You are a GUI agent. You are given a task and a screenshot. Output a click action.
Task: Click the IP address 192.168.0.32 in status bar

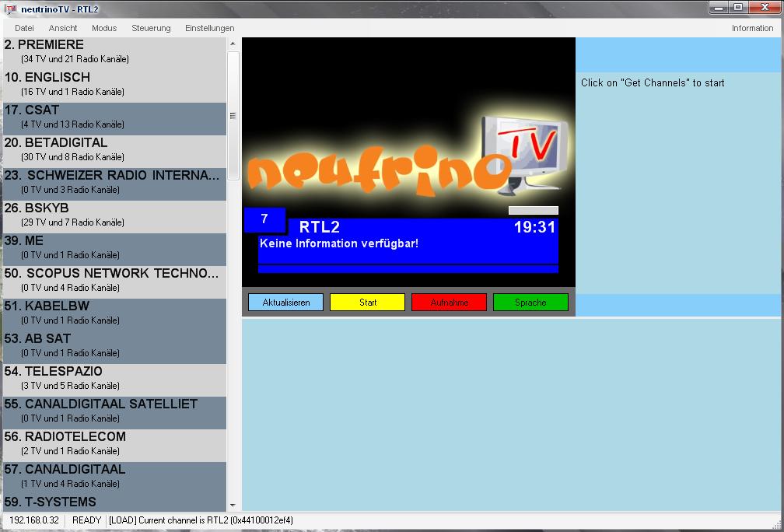click(34, 520)
